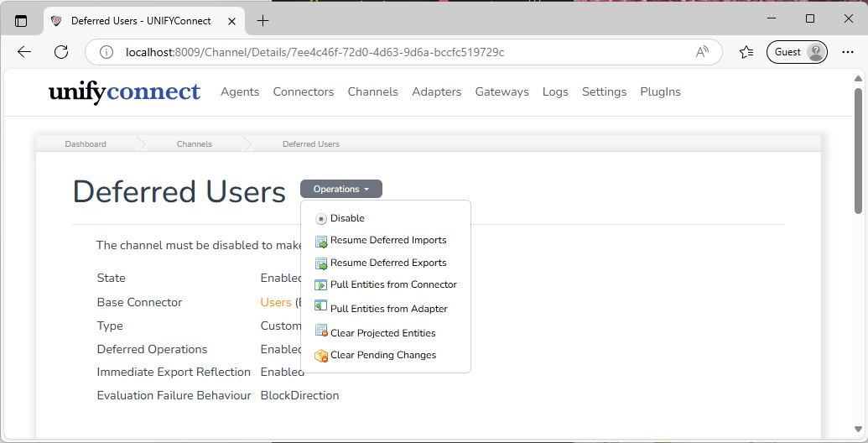Open a new tab with the plus icon
Viewport: 868px width, 443px height.
click(263, 21)
